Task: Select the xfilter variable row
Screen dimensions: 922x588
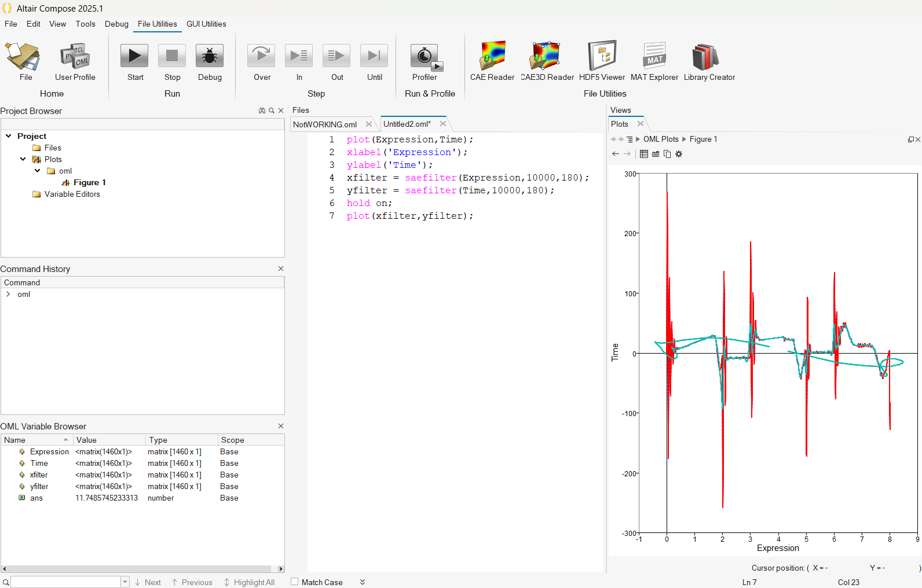Action: tap(142, 475)
